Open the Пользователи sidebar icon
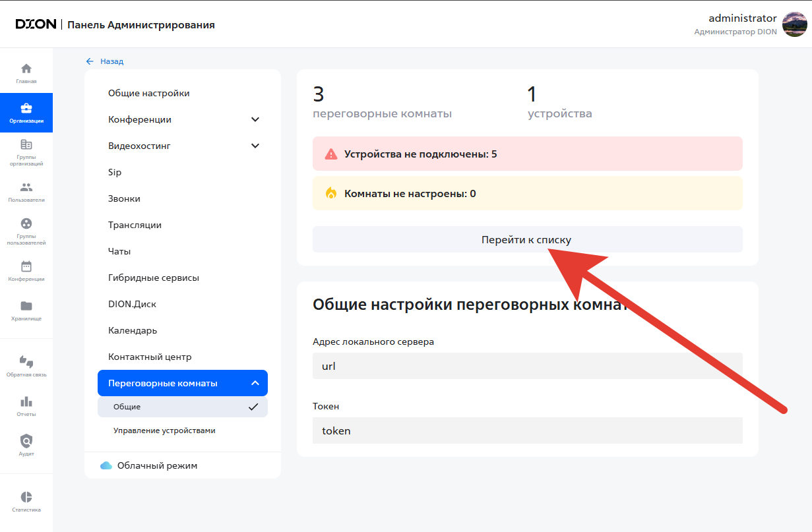Image resolution: width=812 pixels, height=532 pixels. [x=26, y=188]
